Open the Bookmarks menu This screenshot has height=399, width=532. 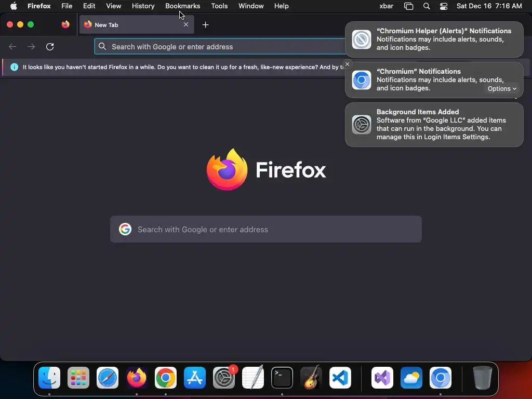point(182,6)
